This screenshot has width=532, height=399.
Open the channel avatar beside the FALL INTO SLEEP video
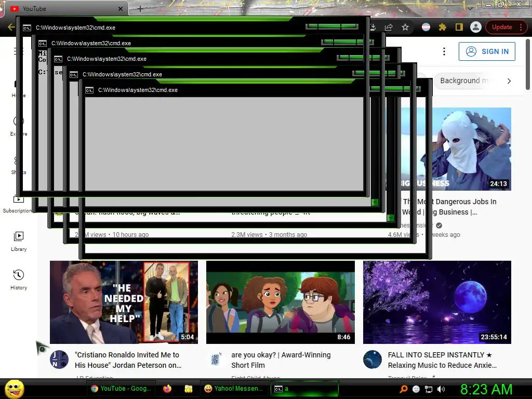373,360
